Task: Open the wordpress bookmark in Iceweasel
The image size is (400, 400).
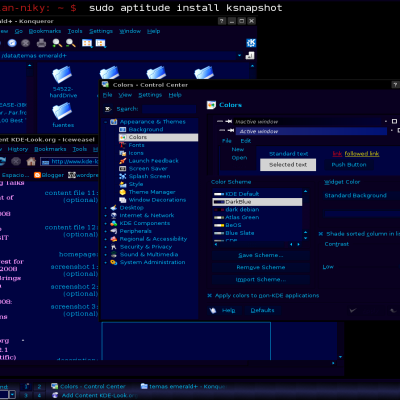Action: click(83, 175)
